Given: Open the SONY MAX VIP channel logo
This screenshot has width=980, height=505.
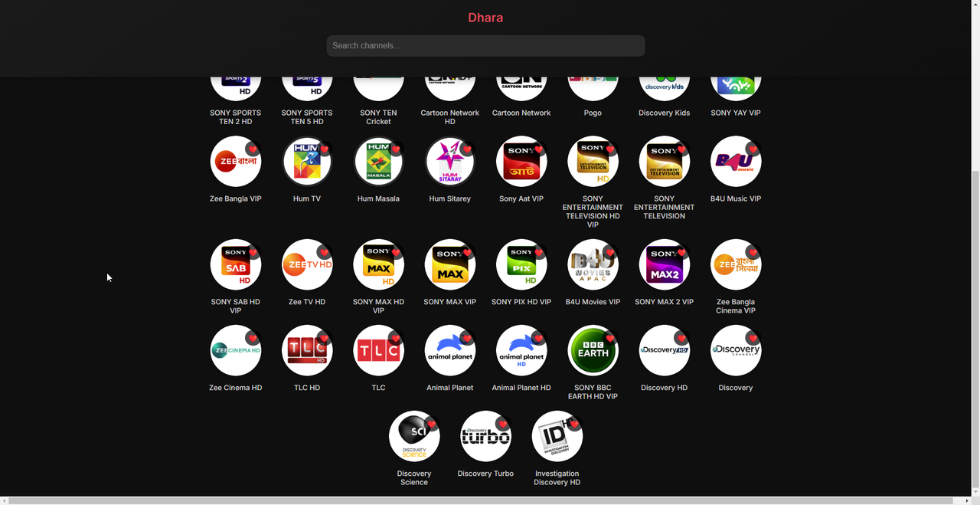Looking at the screenshot, I should pyautogui.click(x=450, y=265).
